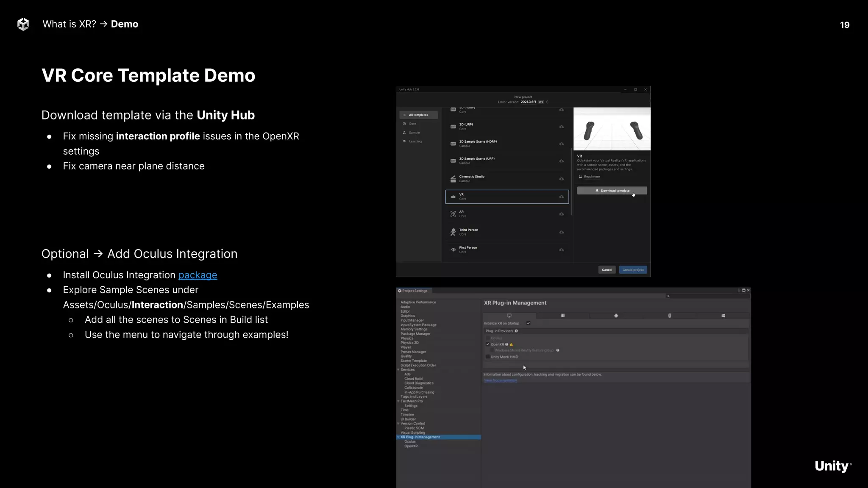The height and width of the screenshot is (488, 868).
Task: Click the help icon beside Plug-in Providers
Action: pyautogui.click(x=516, y=331)
